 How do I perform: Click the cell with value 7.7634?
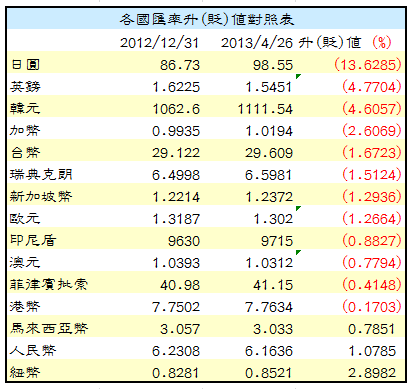pos(269,307)
